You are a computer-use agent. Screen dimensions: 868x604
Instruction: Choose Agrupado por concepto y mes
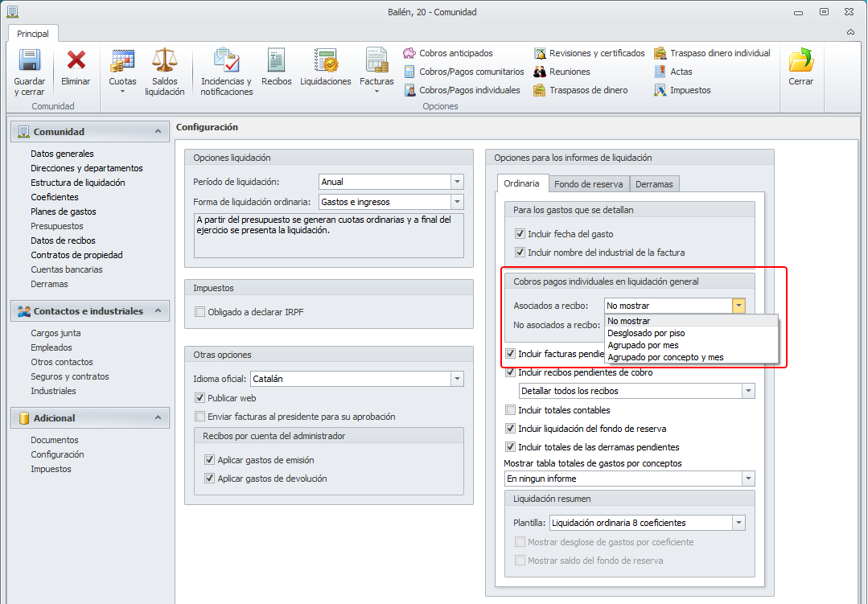tap(691, 357)
